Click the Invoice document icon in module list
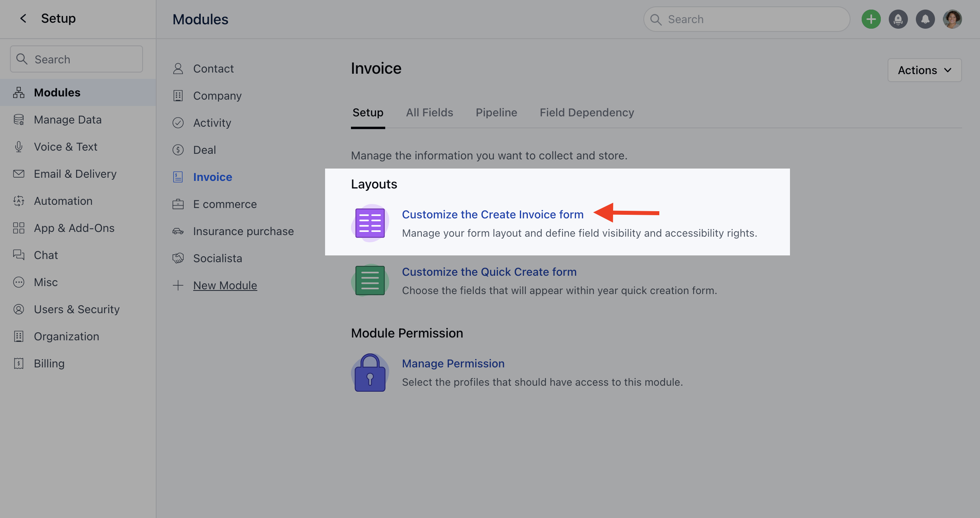 178,177
